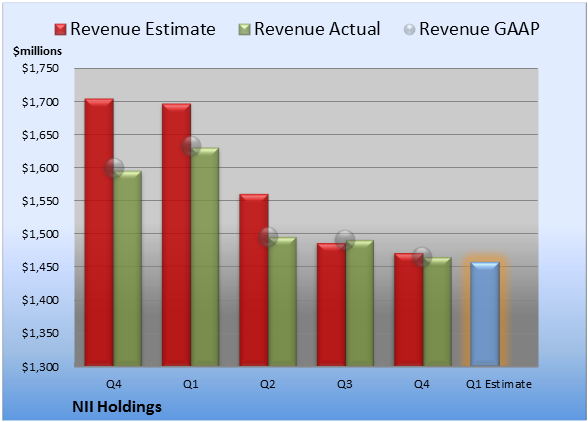Click the 'Q3' x-axis label
Screen dimensions: 588x422
tap(345, 384)
